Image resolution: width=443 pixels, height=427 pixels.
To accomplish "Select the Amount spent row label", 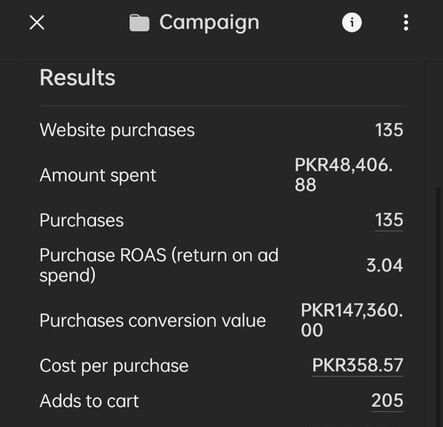I will coord(98,175).
